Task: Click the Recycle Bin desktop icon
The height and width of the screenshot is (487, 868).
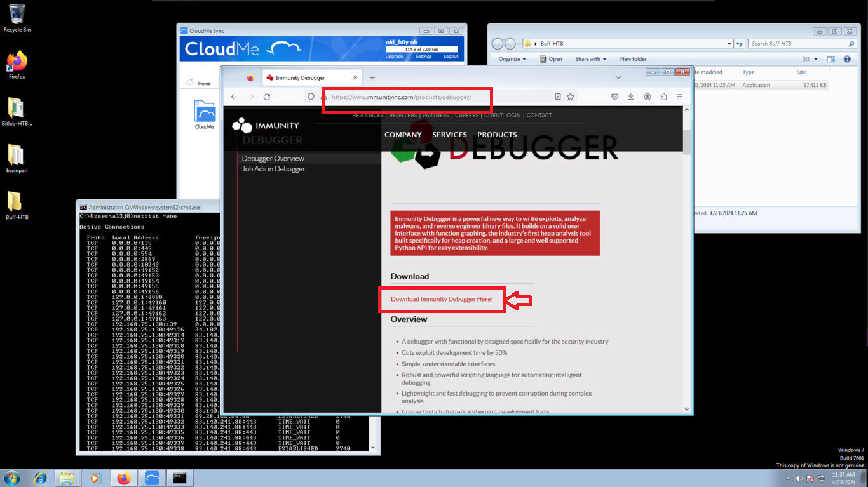Action: [17, 18]
